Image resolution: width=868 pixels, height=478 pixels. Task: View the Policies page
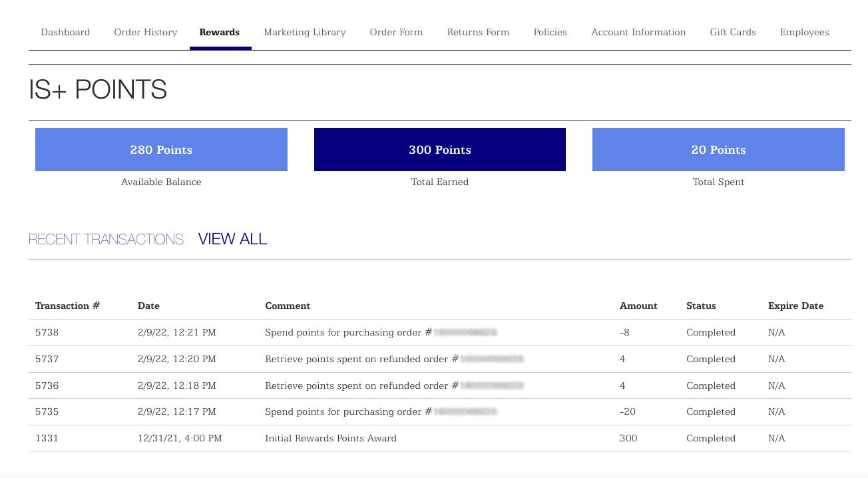[x=550, y=32]
